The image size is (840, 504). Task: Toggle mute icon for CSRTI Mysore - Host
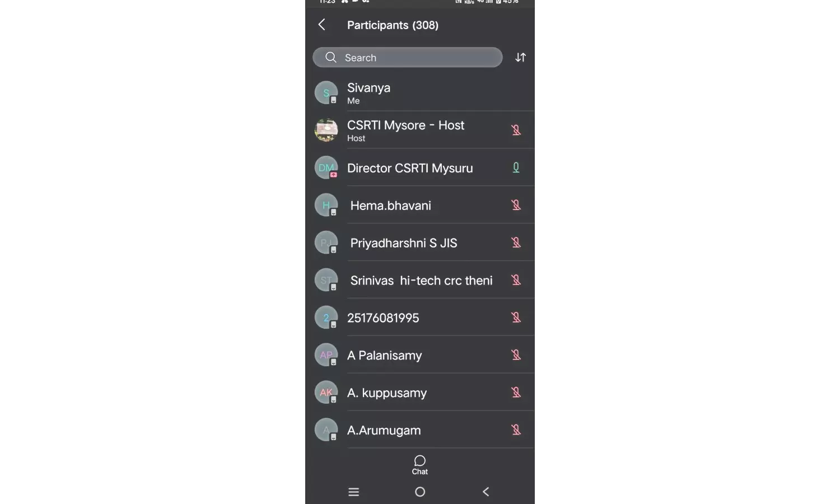(516, 130)
